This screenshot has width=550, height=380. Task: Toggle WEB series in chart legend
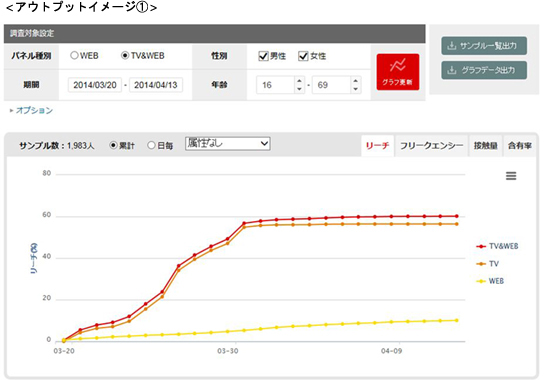click(x=490, y=281)
